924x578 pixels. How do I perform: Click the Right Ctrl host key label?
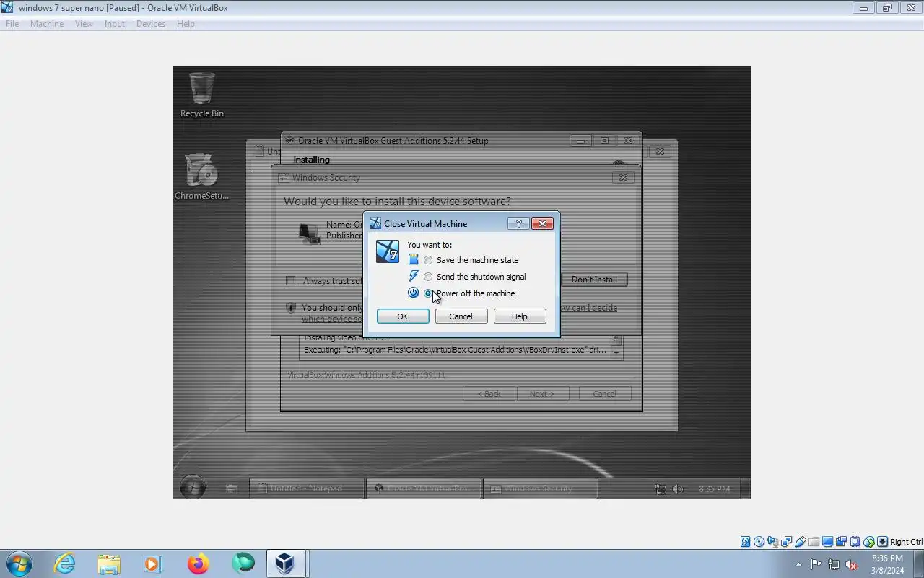907,542
